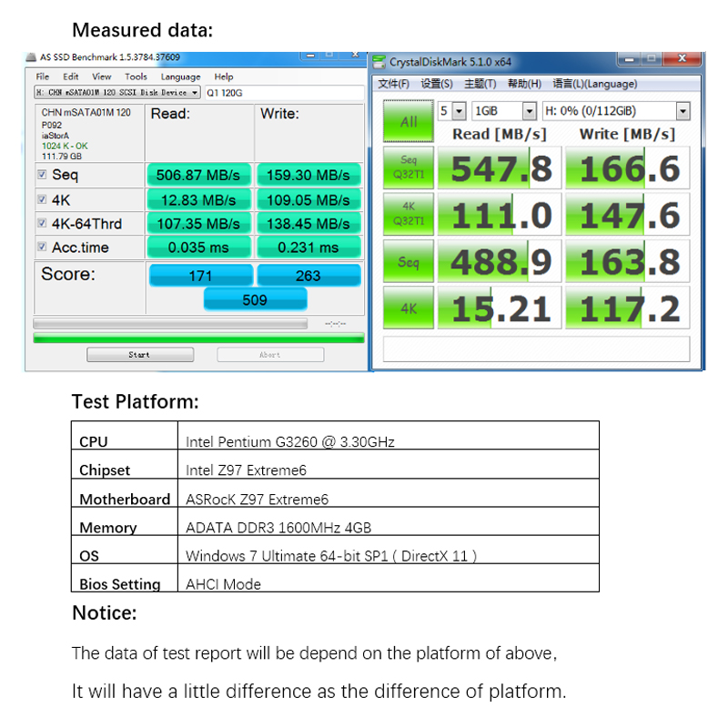The width and height of the screenshot is (728, 728).
Task: Close the CrystalDiskMark window
Action: pyautogui.click(x=682, y=58)
